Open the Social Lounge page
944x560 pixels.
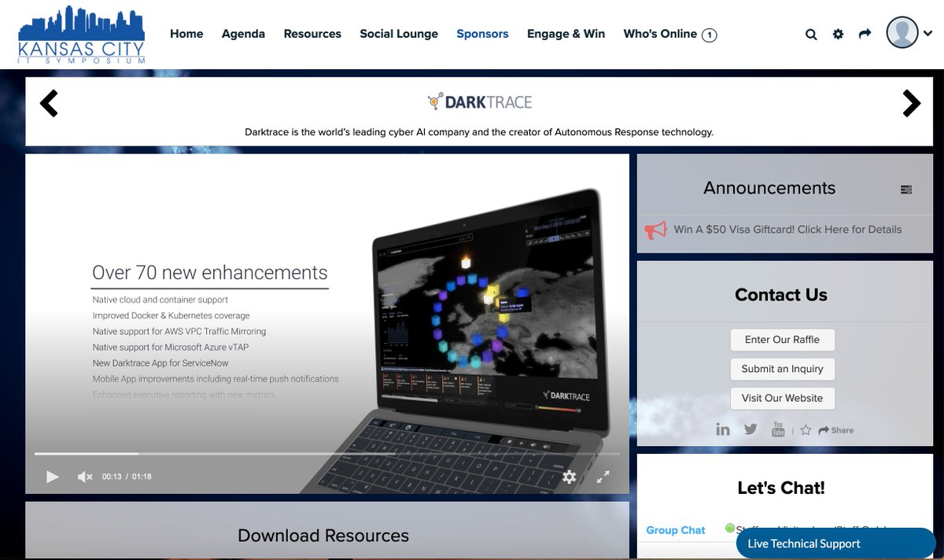click(x=399, y=34)
